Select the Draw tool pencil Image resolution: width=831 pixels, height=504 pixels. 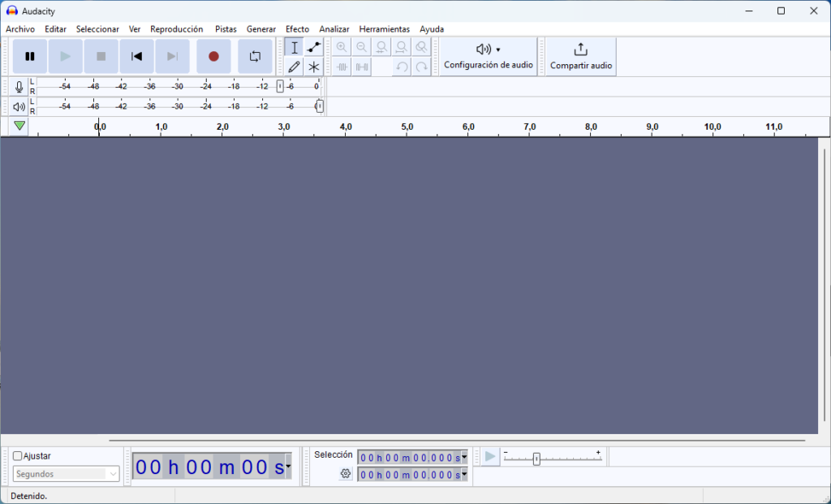[294, 67]
